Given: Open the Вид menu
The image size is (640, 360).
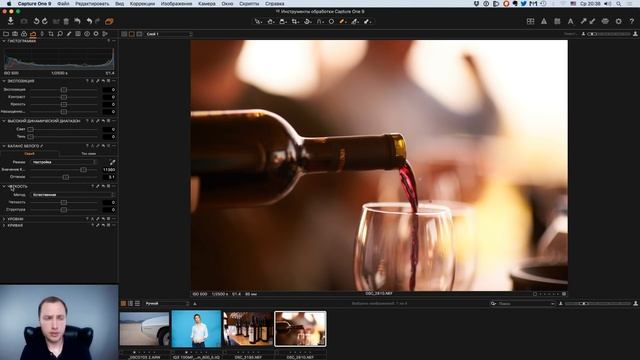Looking at the screenshot, I should click(119, 4).
